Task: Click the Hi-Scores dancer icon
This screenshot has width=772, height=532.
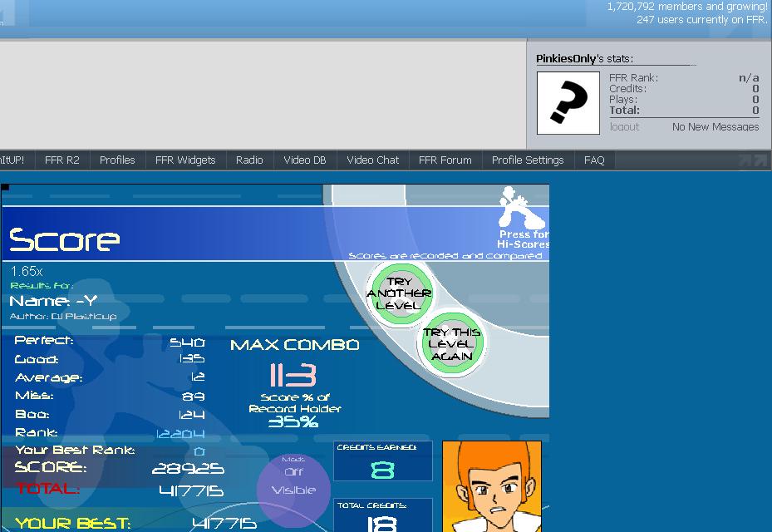Action: (522, 207)
